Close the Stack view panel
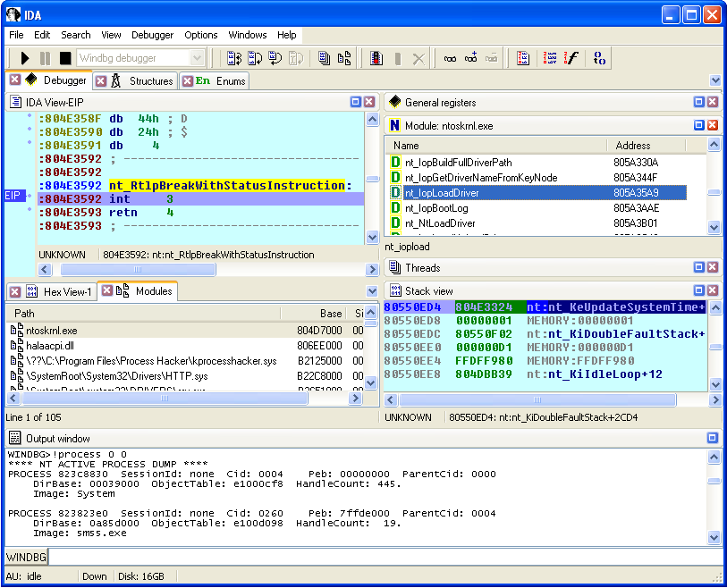 pos(713,290)
